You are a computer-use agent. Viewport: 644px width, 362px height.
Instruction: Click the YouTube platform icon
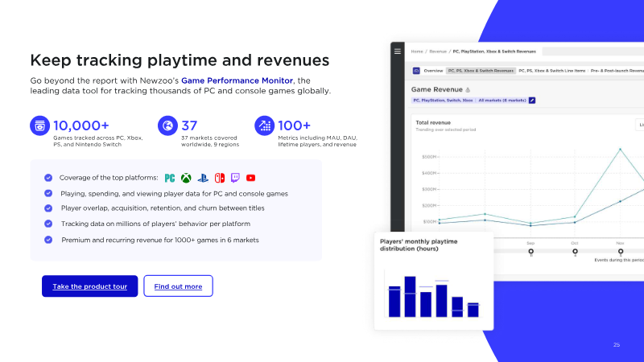(x=251, y=178)
